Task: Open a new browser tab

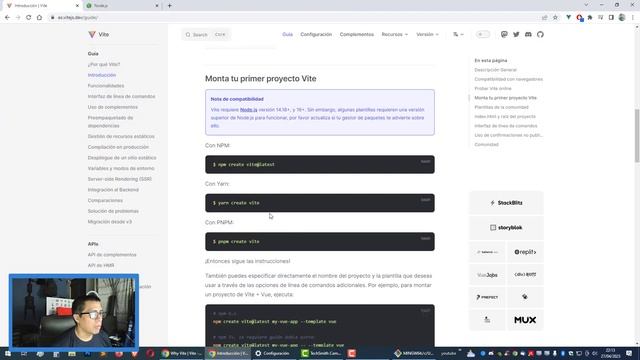Action: (169, 6)
